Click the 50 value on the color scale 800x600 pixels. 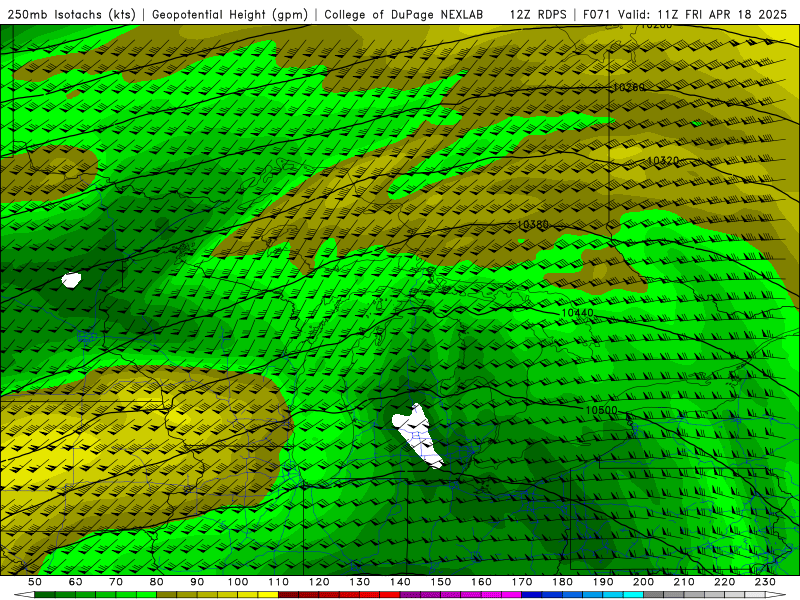[x=35, y=582]
